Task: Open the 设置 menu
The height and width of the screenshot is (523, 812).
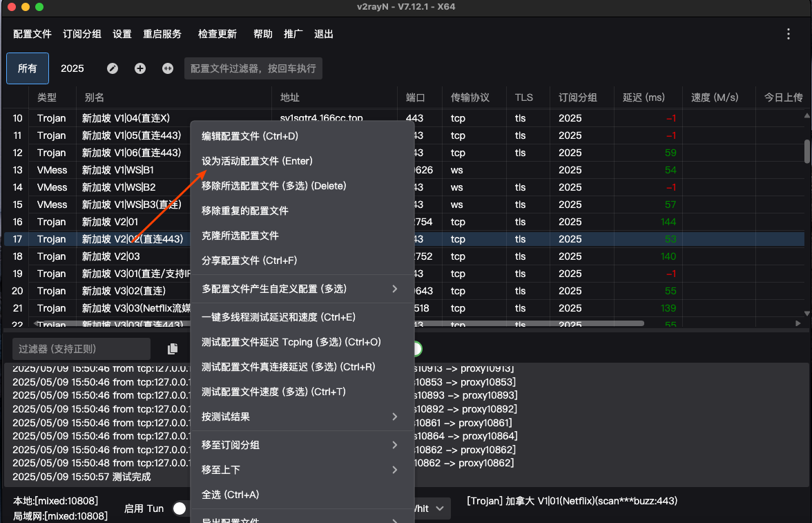Action: pyautogui.click(x=122, y=35)
